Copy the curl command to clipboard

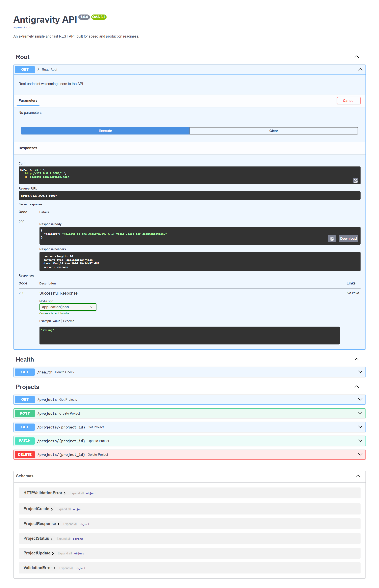pos(355,181)
